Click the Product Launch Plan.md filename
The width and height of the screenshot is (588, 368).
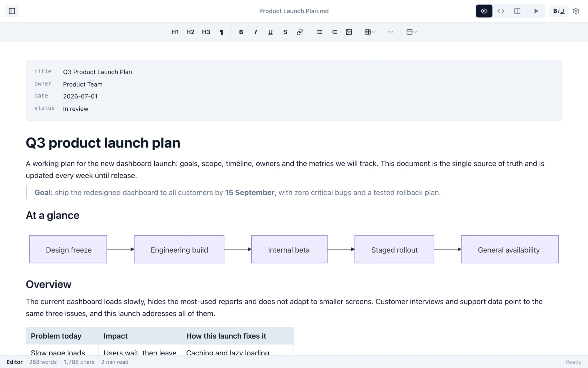click(x=294, y=11)
